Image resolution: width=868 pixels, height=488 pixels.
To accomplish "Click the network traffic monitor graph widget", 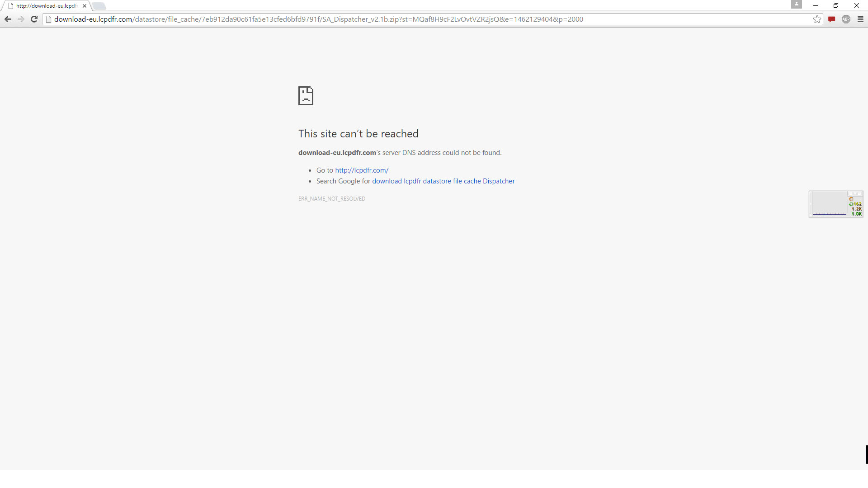I will (830, 204).
